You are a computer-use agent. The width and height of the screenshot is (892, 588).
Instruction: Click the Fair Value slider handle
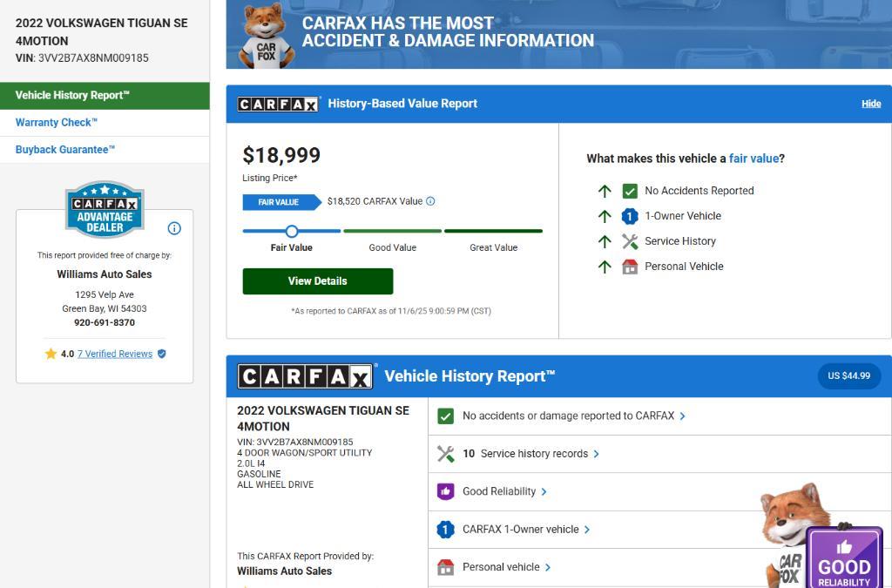click(292, 231)
